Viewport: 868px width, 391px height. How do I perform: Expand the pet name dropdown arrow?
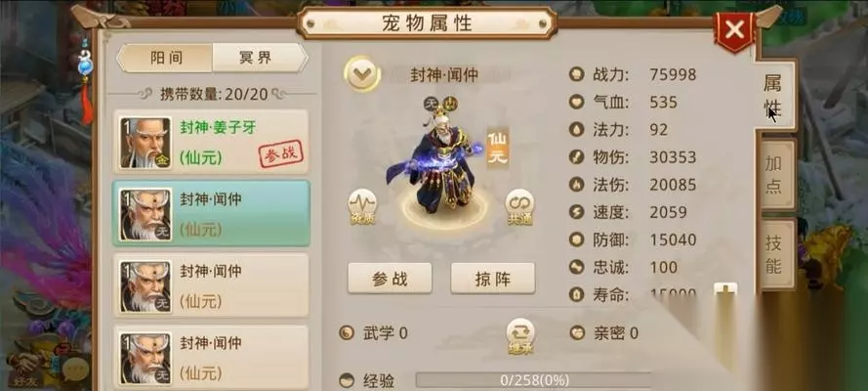pos(362,73)
